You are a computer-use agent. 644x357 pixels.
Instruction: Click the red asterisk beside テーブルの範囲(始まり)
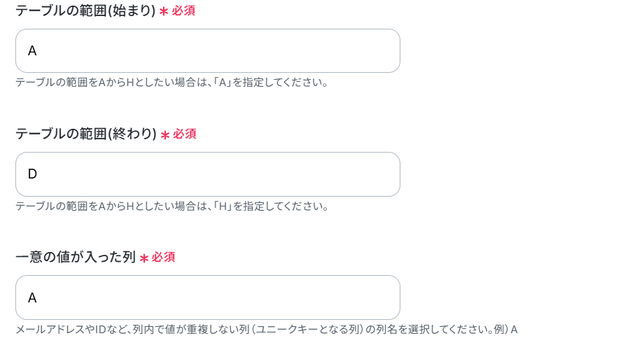(x=164, y=11)
